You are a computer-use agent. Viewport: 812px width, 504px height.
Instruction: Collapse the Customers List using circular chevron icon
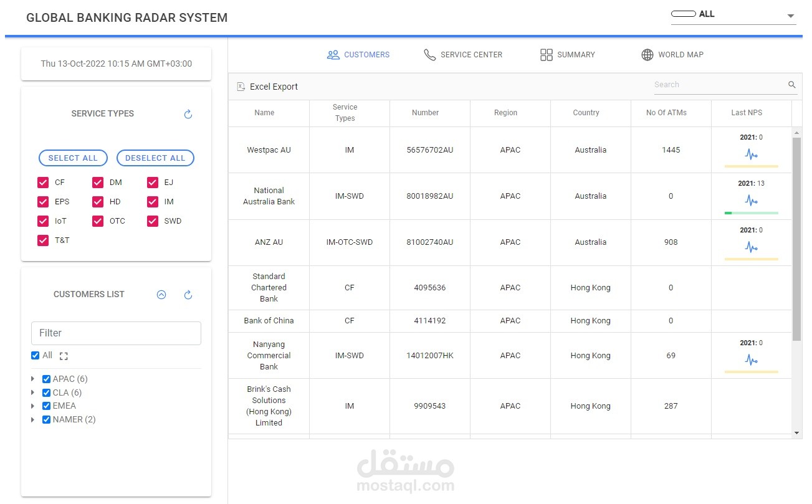click(161, 294)
